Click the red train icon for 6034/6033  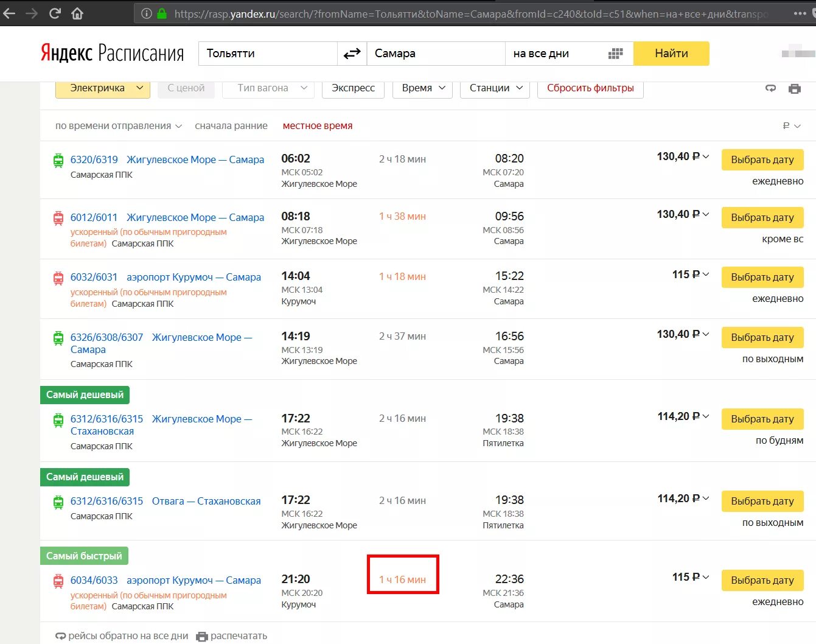[58, 581]
